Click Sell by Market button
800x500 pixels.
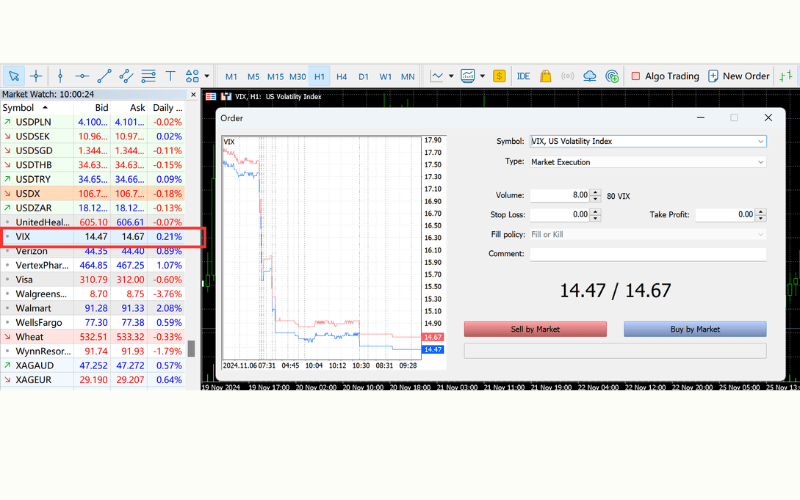point(535,329)
